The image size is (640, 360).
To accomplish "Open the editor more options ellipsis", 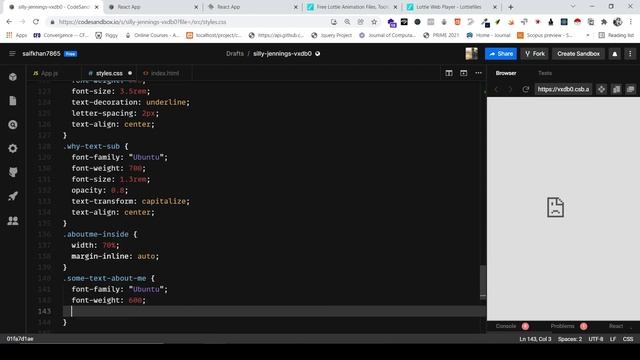I will click(478, 73).
